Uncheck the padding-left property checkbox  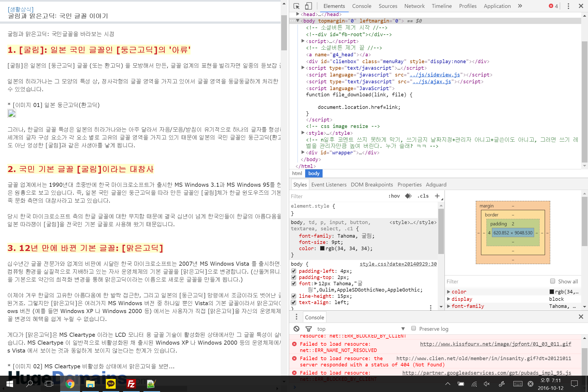294,271
